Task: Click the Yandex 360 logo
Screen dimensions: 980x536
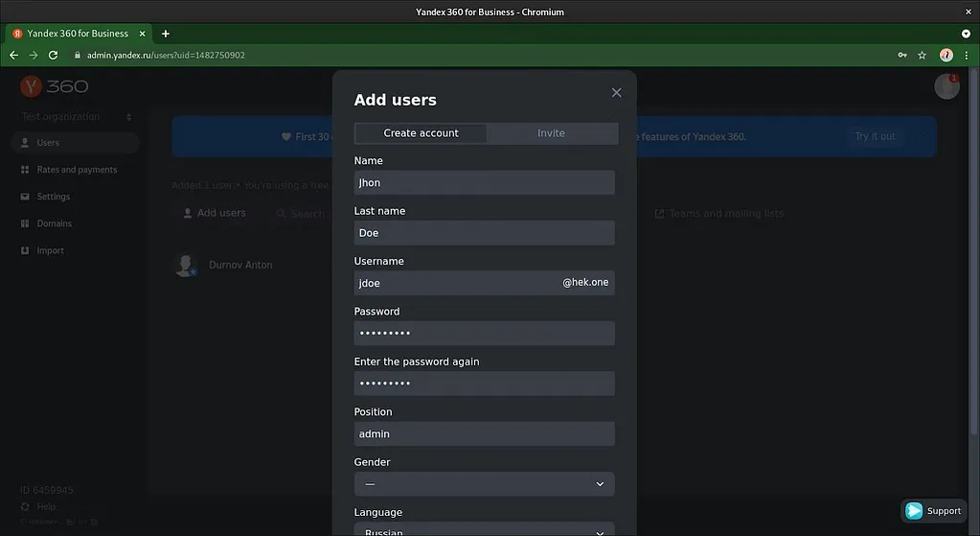Action: 55,86
